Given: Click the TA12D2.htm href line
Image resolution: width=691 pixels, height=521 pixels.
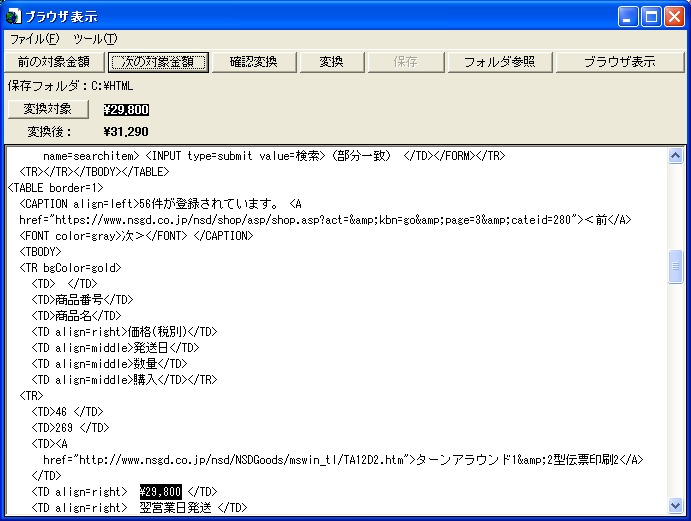Looking at the screenshot, I should pos(343,460).
